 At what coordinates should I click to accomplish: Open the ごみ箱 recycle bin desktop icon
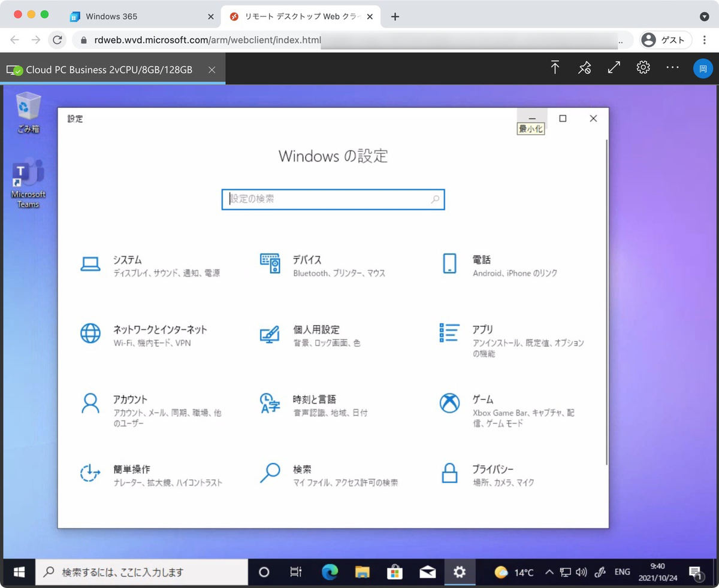click(28, 113)
